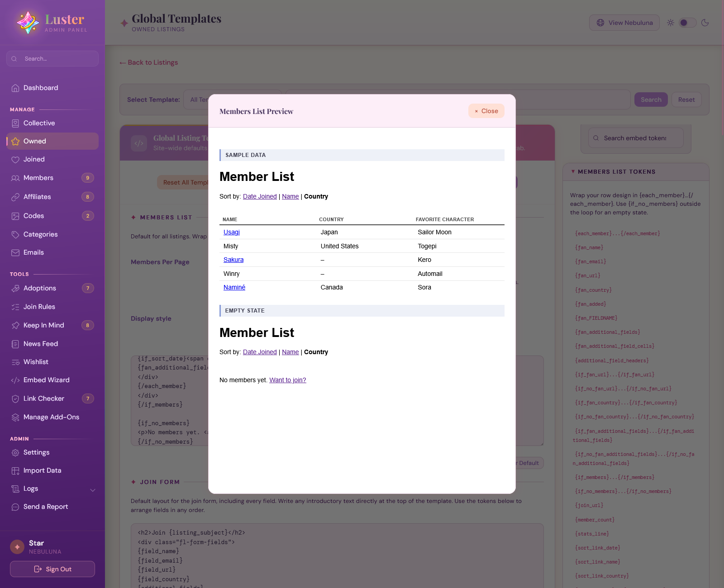This screenshot has height=588, width=724.
Task: Click the Join Rules checklist icon
Action: click(15, 307)
